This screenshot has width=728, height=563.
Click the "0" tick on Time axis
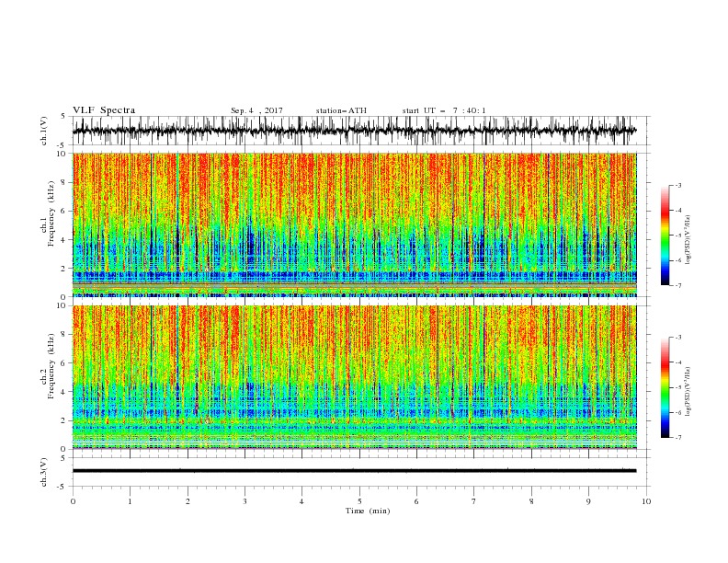click(x=73, y=501)
